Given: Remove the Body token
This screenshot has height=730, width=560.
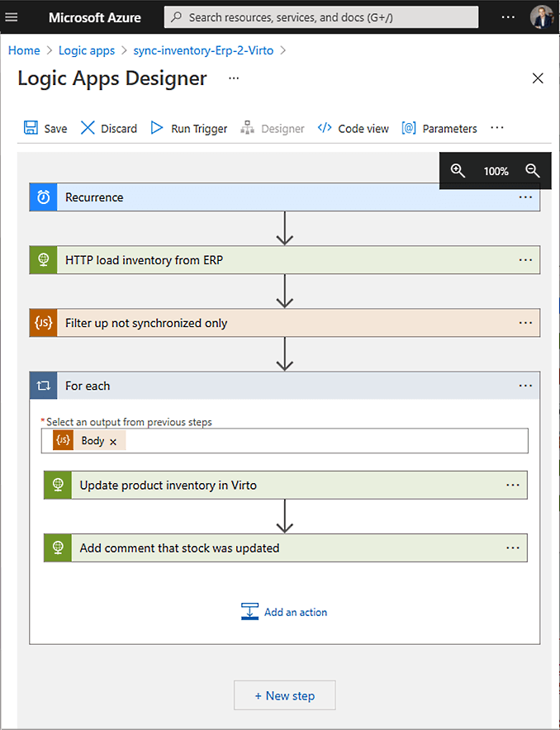Looking at the screenshot, I should click(113, 442).
